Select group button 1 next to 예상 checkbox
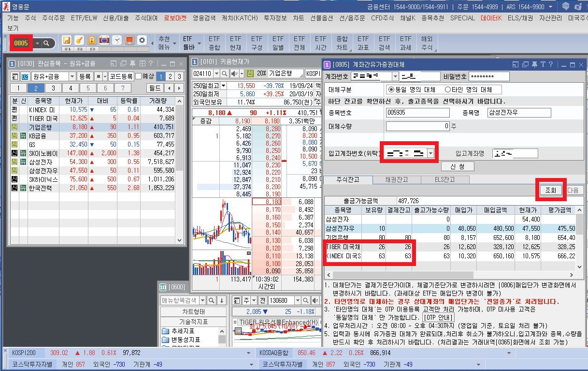Screen dimensions: 588x371 (x=161, y=76)
